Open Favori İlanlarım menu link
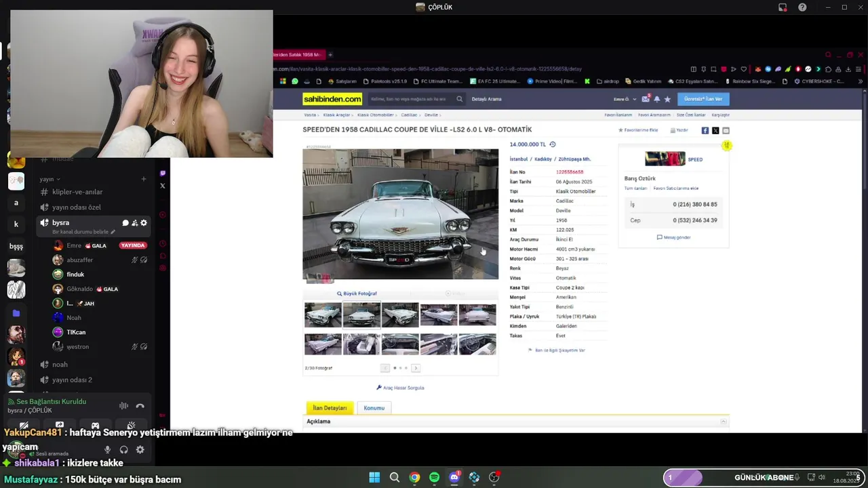This screenshot has width=868, height=488. 618,115
